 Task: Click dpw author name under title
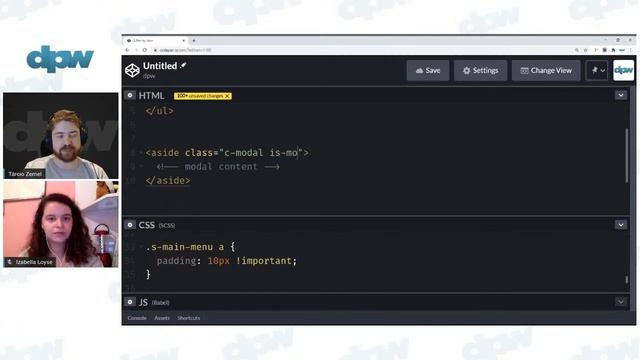tap(149, 76)
